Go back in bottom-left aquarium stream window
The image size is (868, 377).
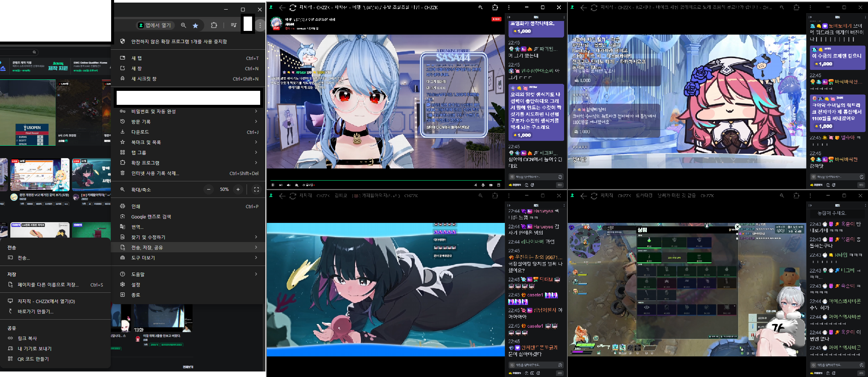click(x=282, y=196)
